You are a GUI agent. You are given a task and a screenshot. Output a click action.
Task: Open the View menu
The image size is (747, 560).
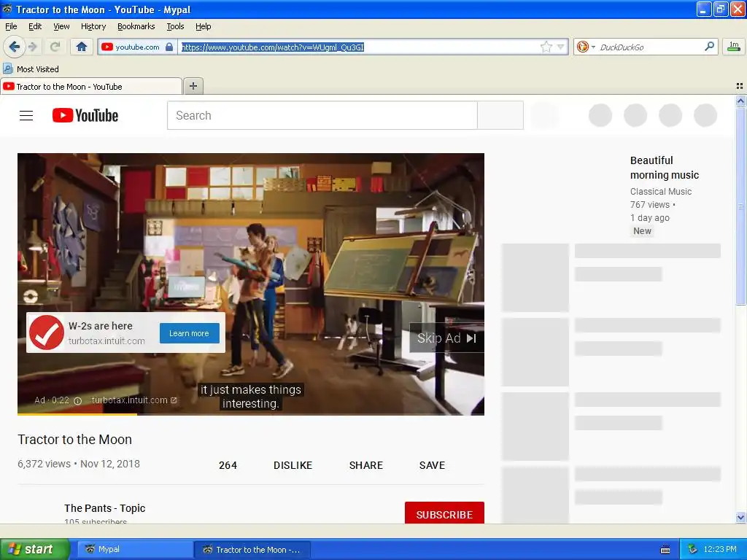point(61,26)
